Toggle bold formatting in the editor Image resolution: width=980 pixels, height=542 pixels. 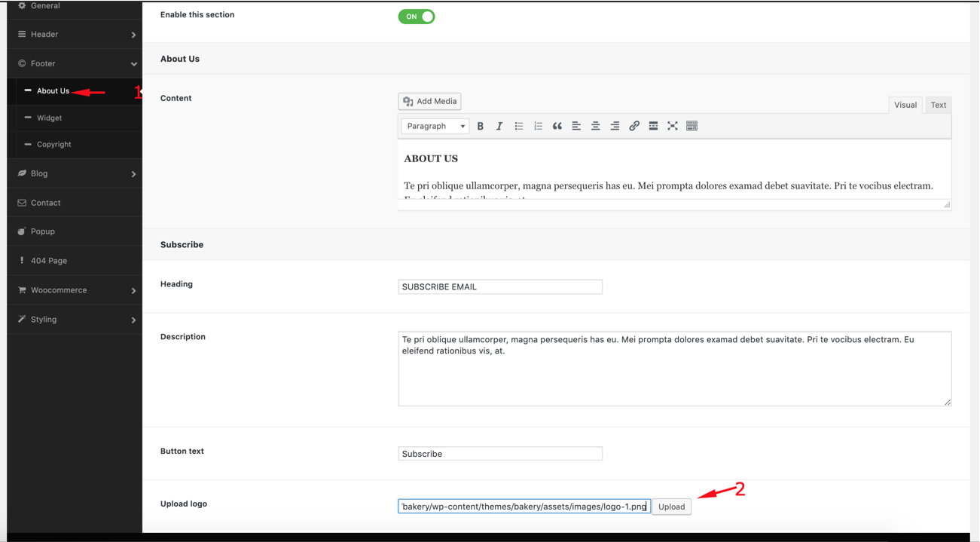click(x=480, y=127)
